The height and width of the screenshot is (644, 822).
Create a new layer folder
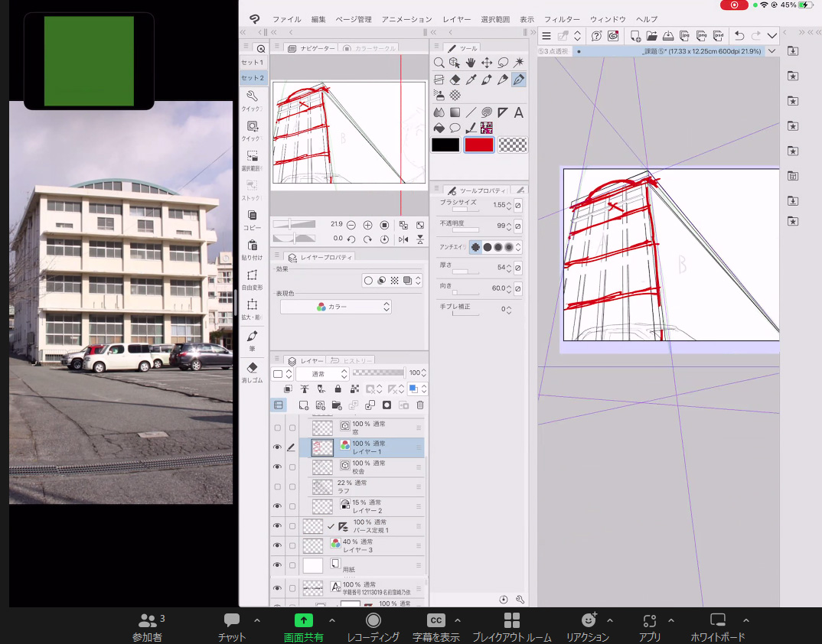[x=337, y=405]
